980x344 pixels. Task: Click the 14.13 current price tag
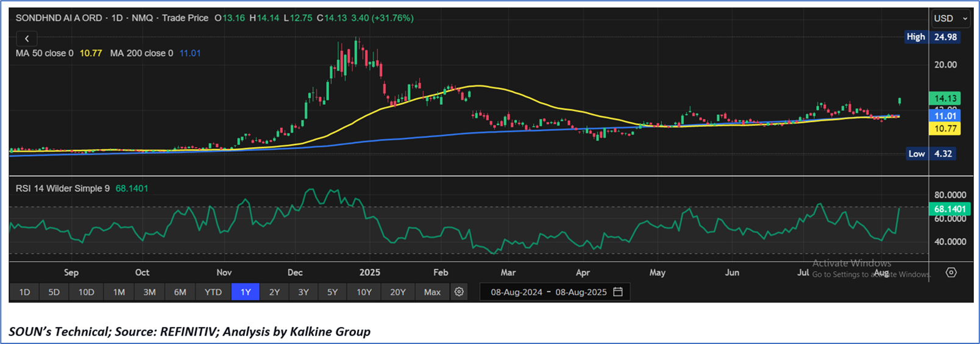[x=945, y=98]
